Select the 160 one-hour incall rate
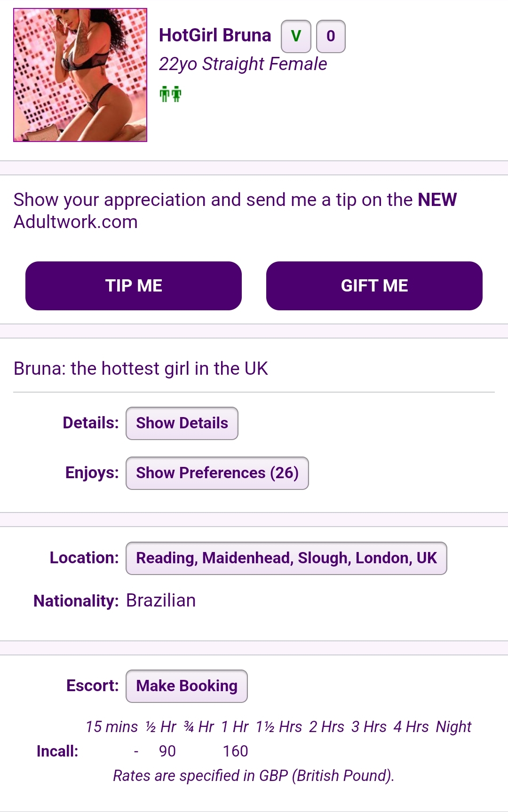 pyautogui.click(x=235, y=751)
